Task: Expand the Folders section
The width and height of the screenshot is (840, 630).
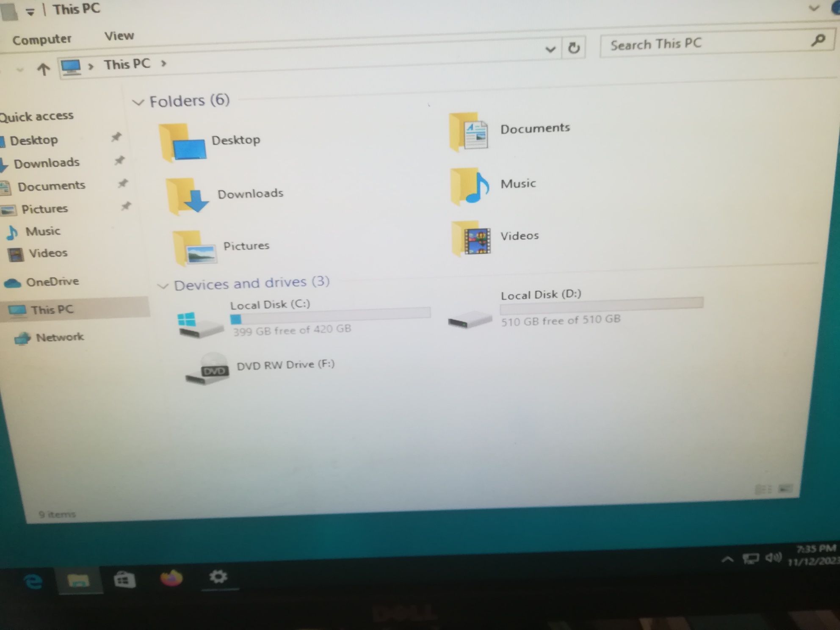Action: tap(140, 100)
